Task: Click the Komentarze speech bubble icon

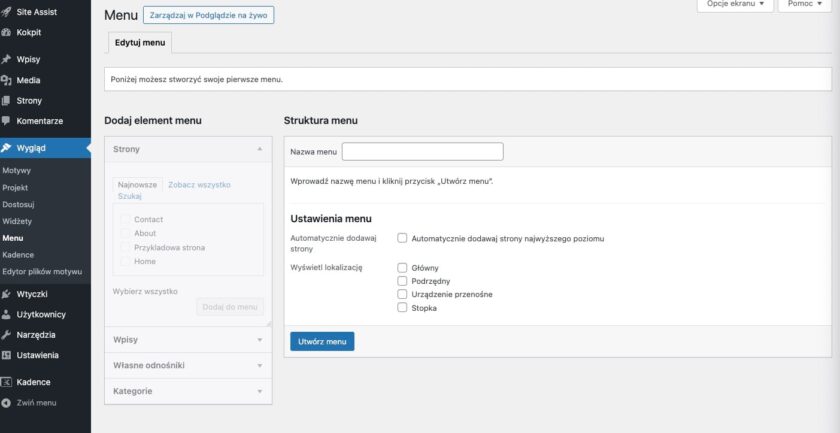Action: (x=6, y=121)
